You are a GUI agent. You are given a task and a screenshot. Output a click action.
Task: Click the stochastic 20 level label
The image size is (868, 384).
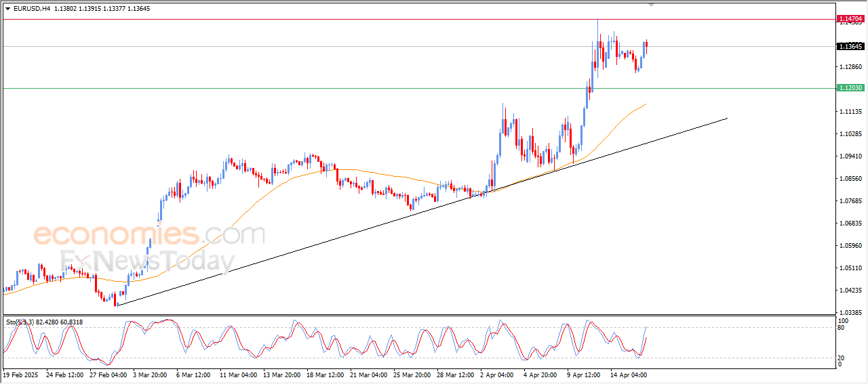[842, 358]
